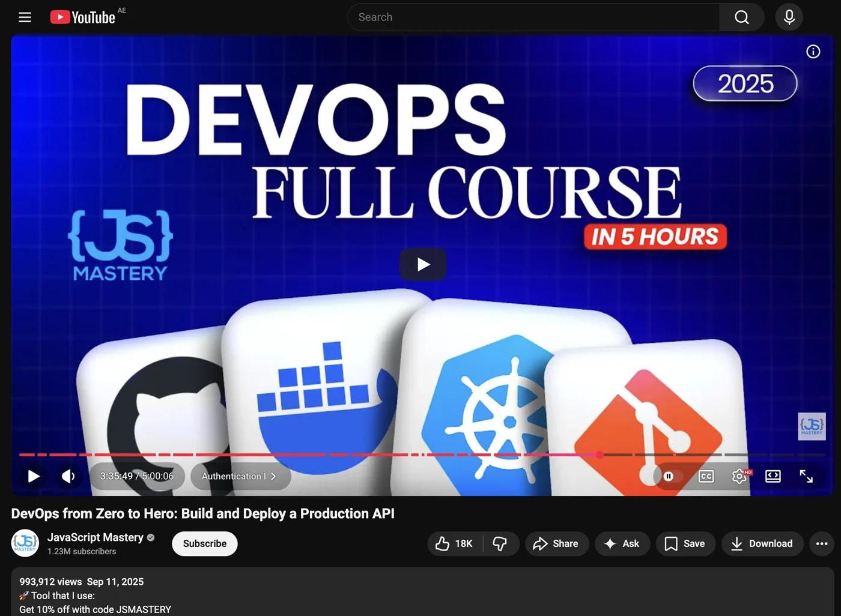Open the more actions ellipsis menu
The width and height of the screenshot is (841, 616).
(821, 543)
